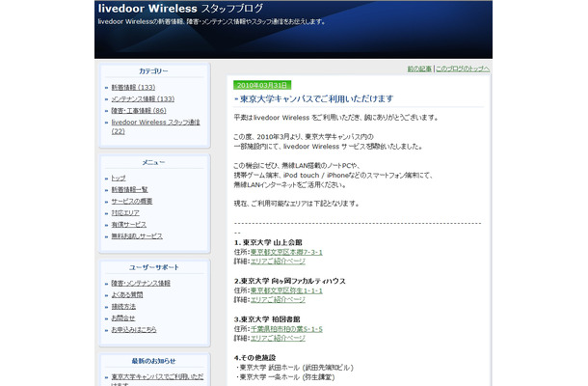
Task: Open 有償サービス menu link
Action: (x=128, y=225)
